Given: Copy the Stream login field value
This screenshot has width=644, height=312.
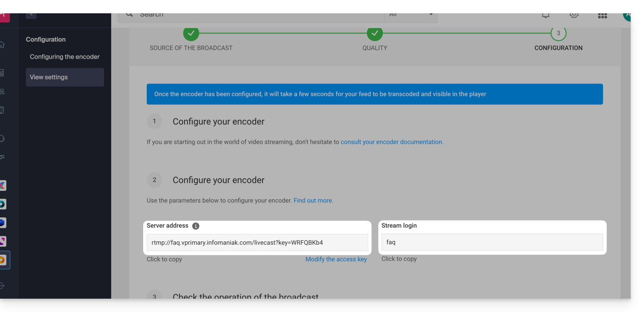Looking at the screenshot, I should (492, 242).
